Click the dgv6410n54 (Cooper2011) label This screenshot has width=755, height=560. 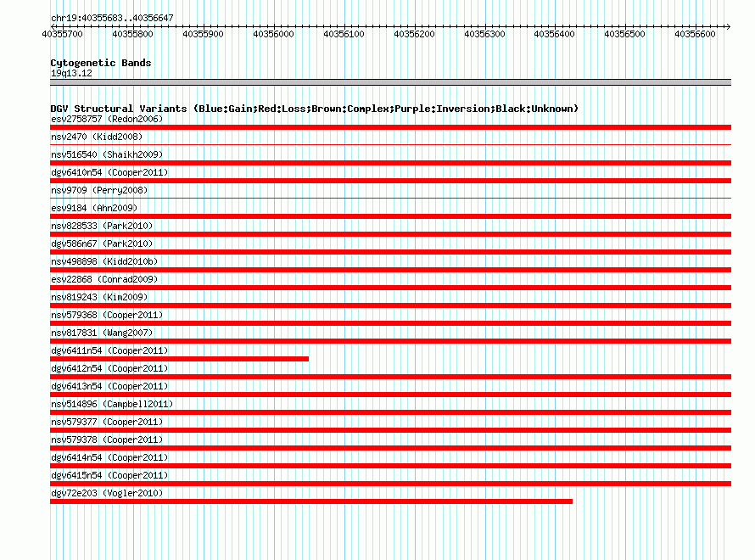[x=109, y=172]
